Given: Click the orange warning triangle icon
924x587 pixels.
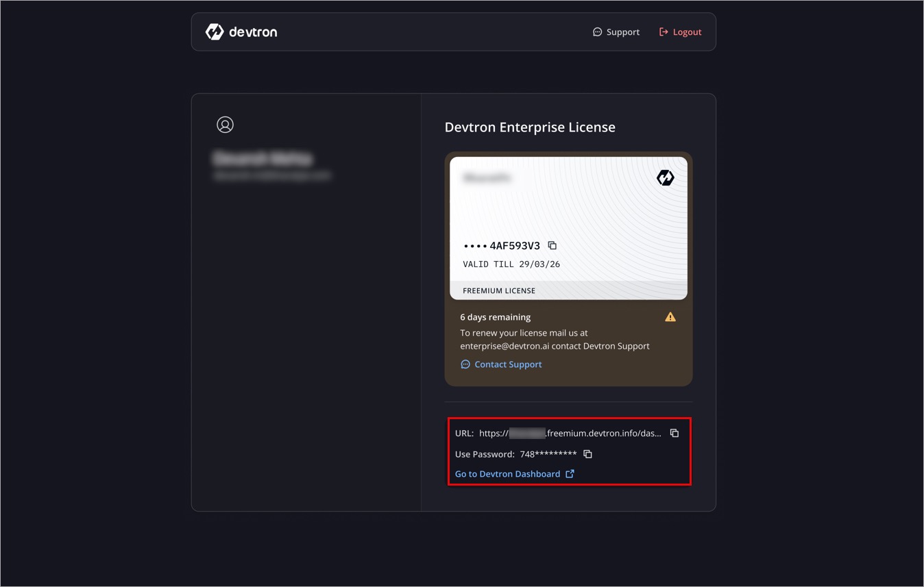Looking at the screenshot, I should point(670,317).
